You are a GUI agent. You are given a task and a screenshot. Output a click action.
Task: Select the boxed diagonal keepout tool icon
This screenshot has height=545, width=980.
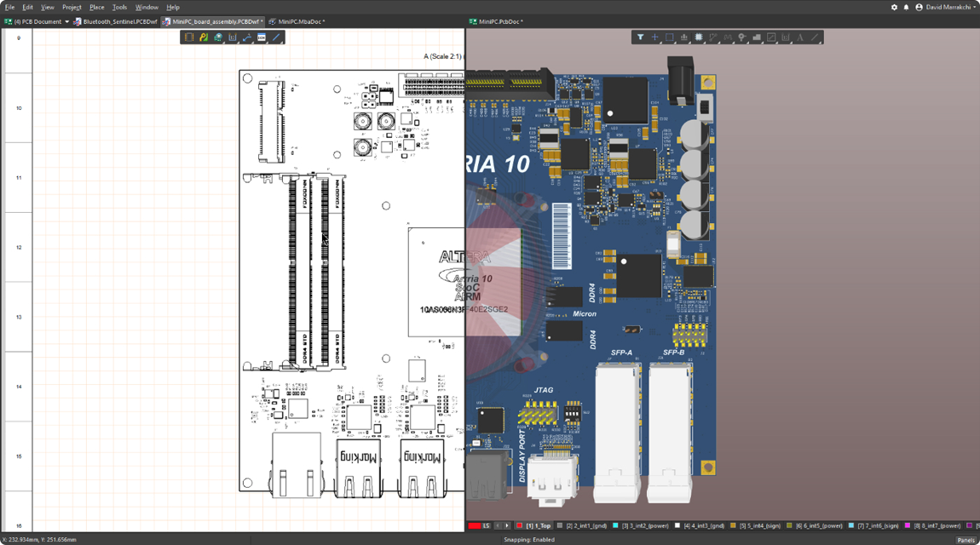point(771,37)
